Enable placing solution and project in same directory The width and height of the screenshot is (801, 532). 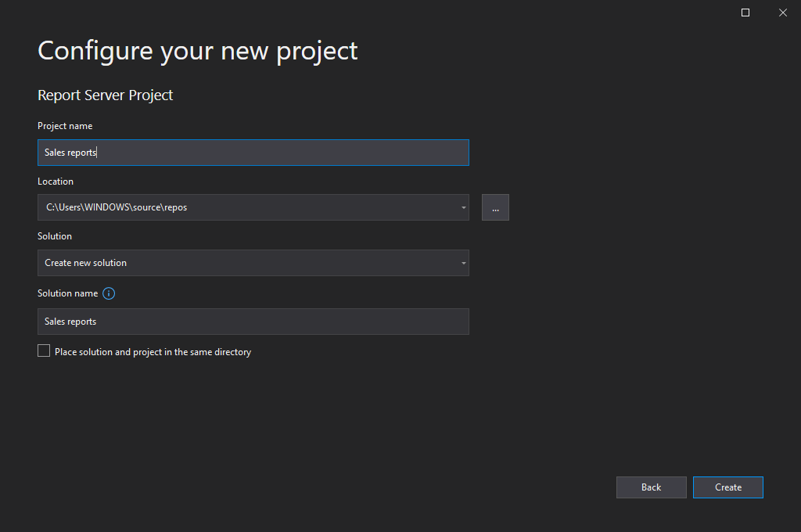coord(44,351)
